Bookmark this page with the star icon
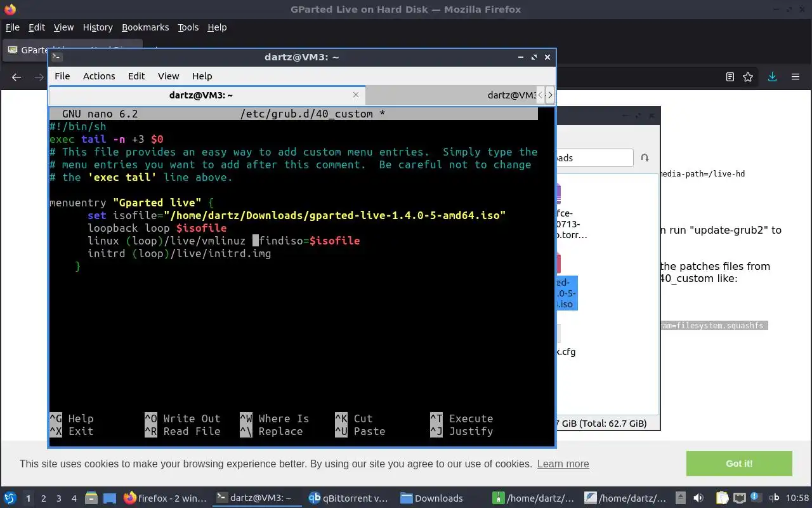The width and height of the screenshot is (812, 508). 748,77
